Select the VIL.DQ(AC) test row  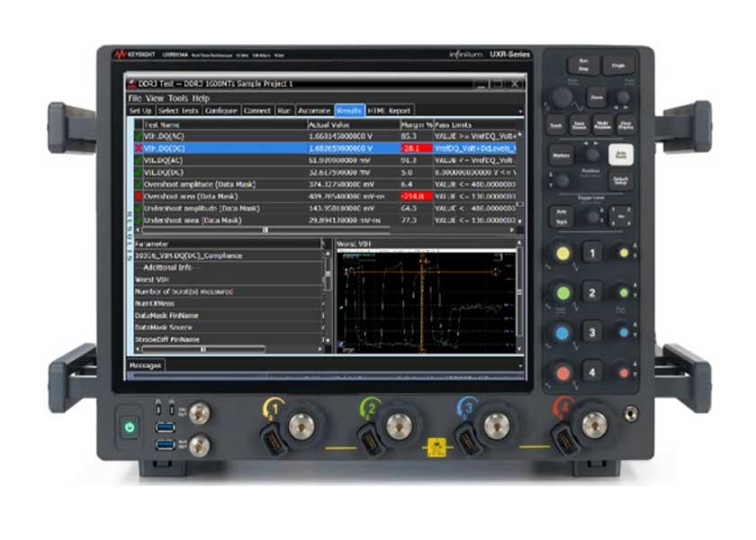pos(326,160)
